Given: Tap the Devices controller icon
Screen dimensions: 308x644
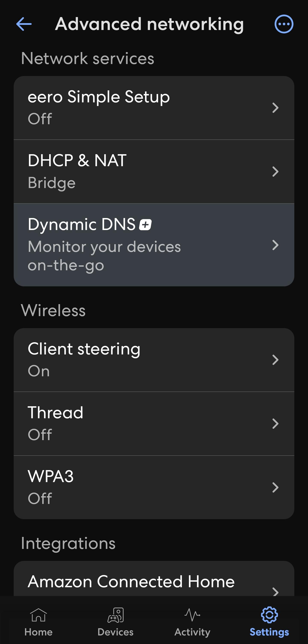Looking at the screenshot, I should [115, 615].
